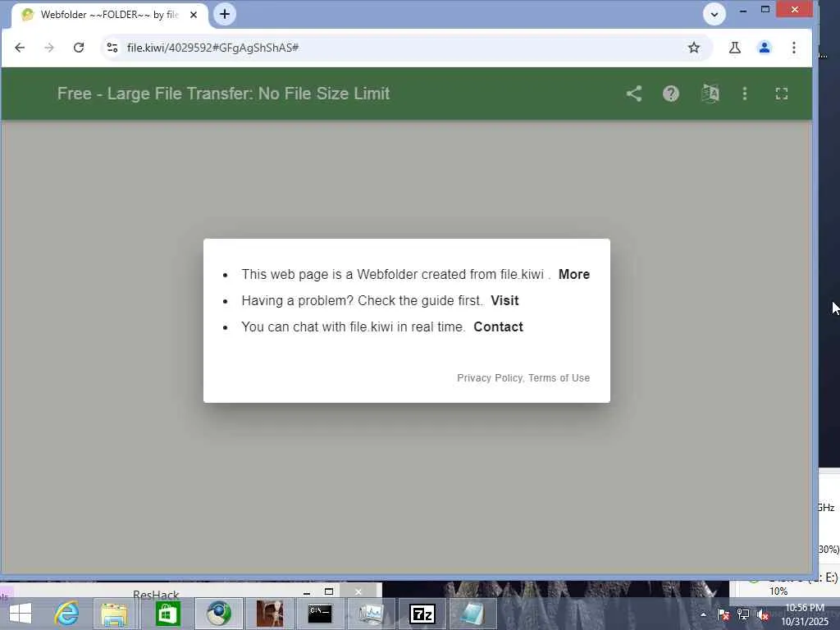This screenshot has width=840, height=630.
Task: Click the network tray icon
Action: pyautogui.click(x=743, y=614)
